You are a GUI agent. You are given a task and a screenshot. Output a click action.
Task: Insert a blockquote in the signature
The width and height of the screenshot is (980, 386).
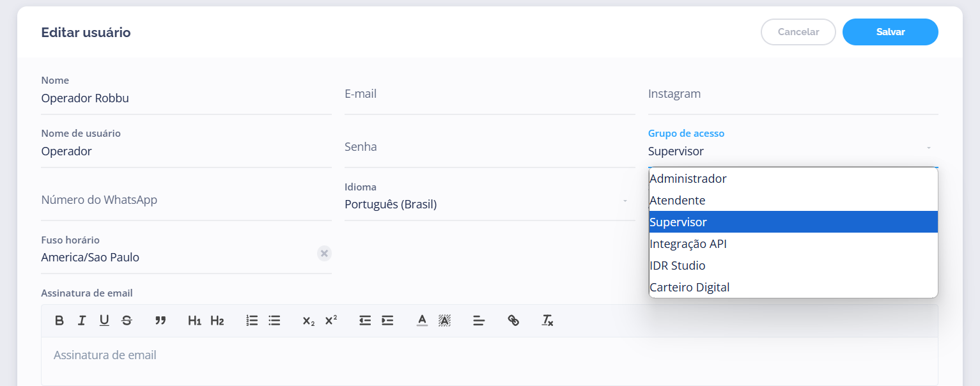[160, 321]
